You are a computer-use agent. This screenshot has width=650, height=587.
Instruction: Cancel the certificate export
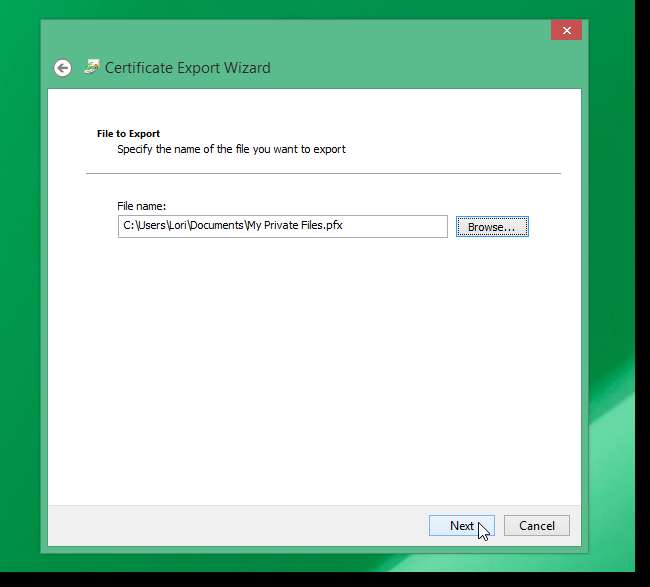point(537,526)
